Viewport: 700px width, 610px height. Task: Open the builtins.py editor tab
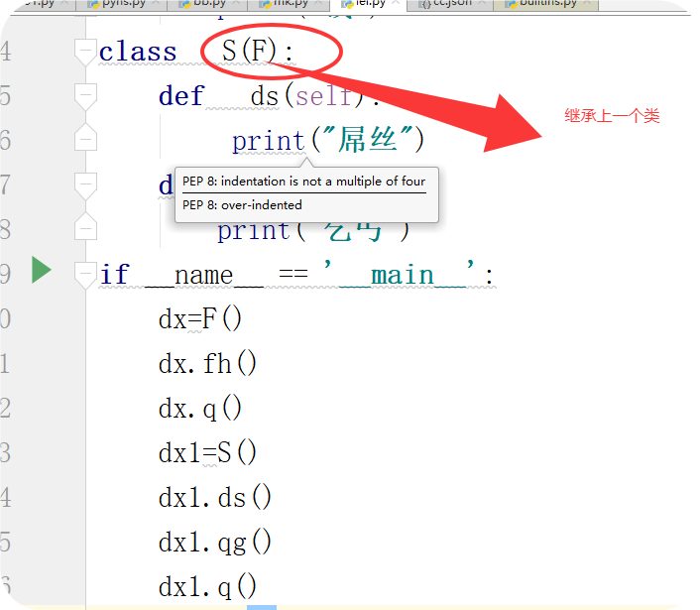545,4
